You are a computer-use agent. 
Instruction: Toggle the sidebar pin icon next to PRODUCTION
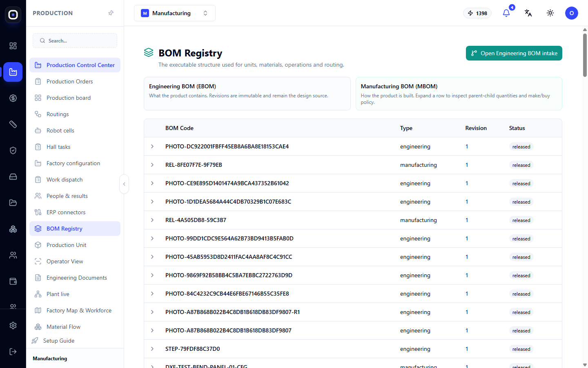pyautogui.click(x=111, y=13)
